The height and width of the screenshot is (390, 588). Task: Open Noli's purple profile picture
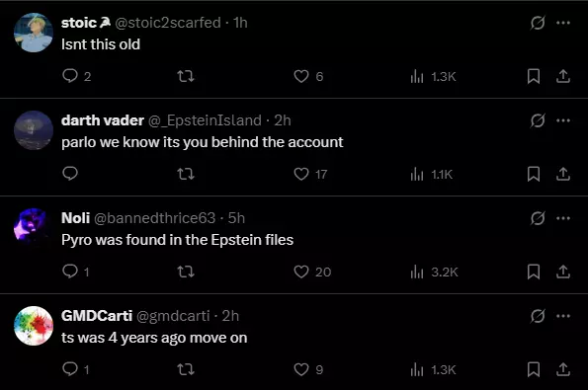pos(34,228)
